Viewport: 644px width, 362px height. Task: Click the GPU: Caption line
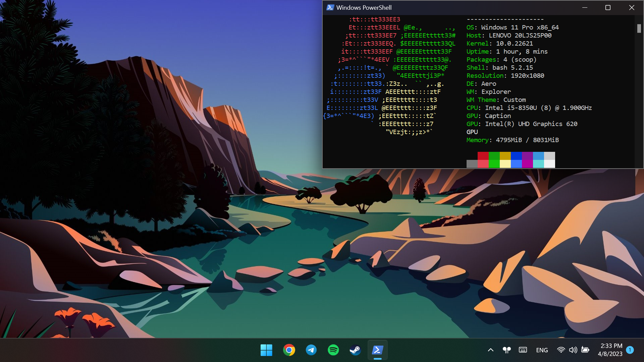(x=489, y=116)
